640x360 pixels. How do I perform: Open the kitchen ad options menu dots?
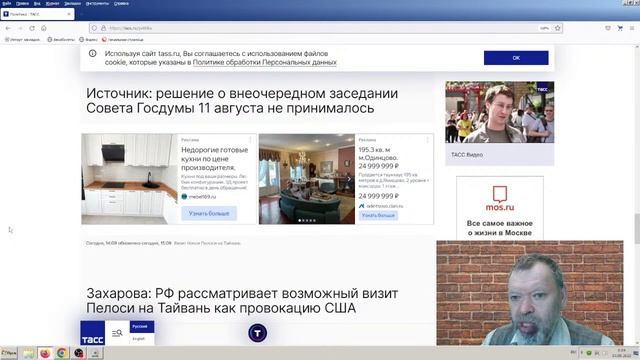pos(250,140)
